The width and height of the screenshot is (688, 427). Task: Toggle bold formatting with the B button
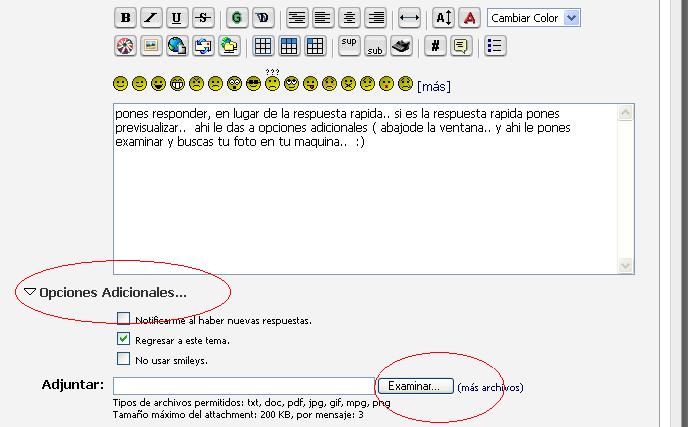point(125,18)
